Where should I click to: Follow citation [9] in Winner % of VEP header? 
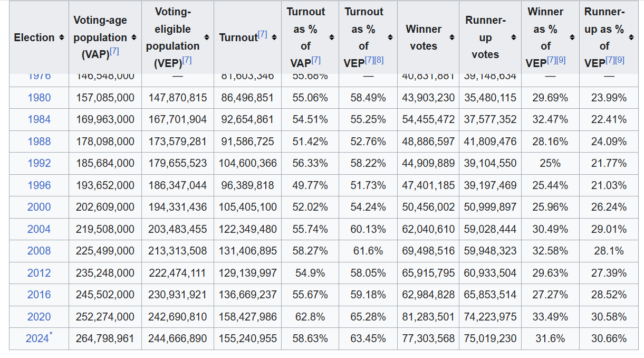coord(561,60)
